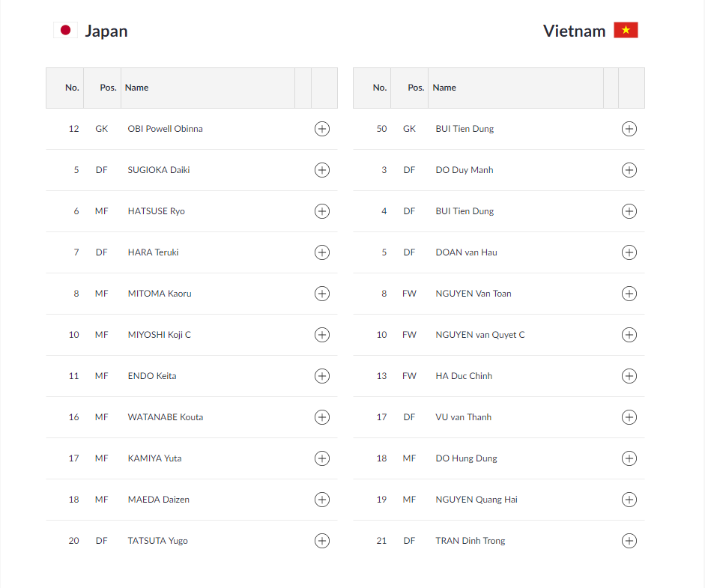Click the Japan flag icon
This screenshot has height=588, width=705.
click(65, 30)
